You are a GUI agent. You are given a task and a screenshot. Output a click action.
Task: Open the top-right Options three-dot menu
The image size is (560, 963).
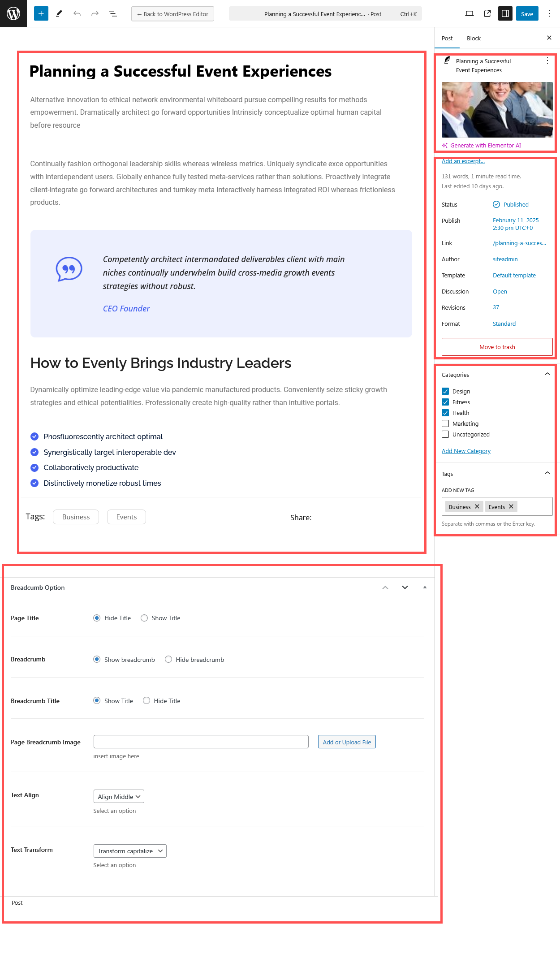[549, 13]
